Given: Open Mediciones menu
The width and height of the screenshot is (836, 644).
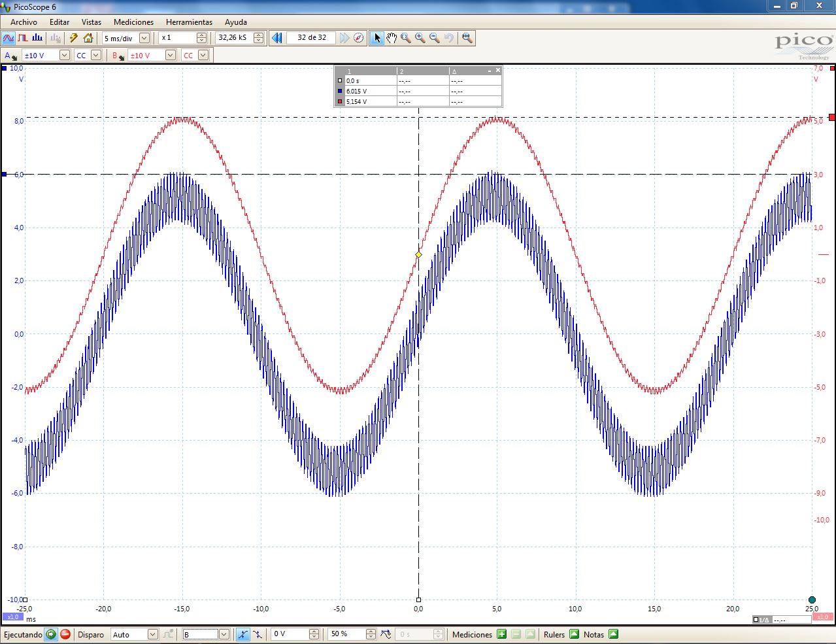Looking at the screenshot, I should pos(133,22).
